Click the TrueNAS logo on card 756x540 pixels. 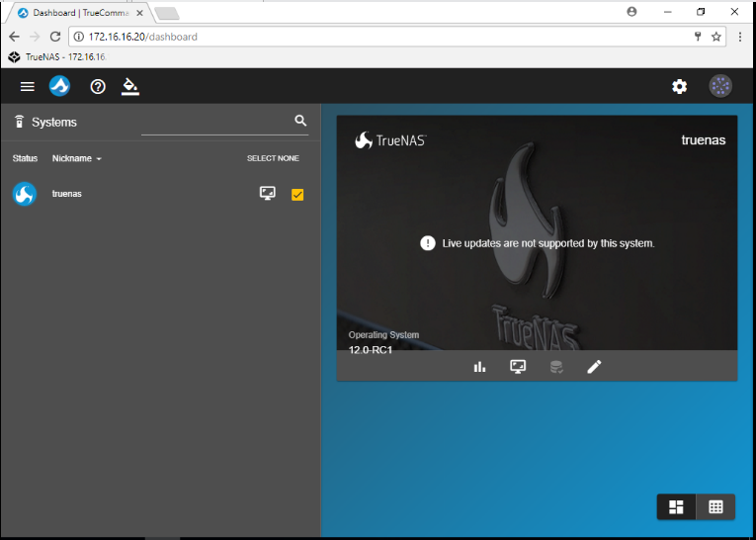(390, 140)
